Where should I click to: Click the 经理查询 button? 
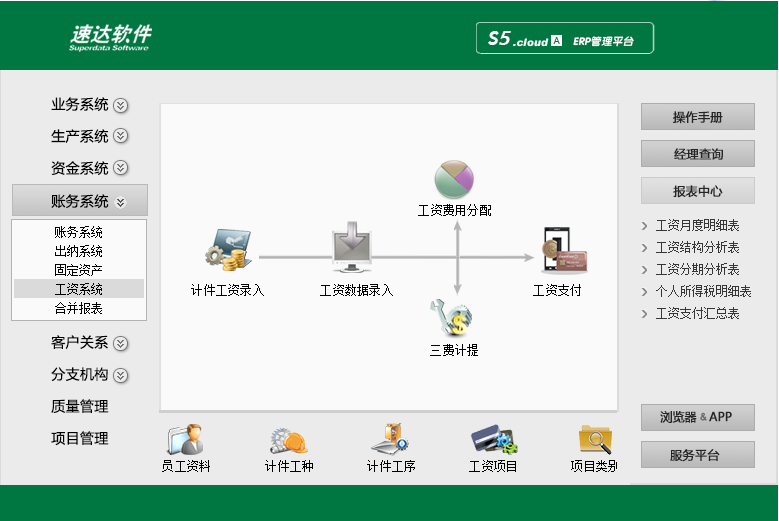pos(698,154)
